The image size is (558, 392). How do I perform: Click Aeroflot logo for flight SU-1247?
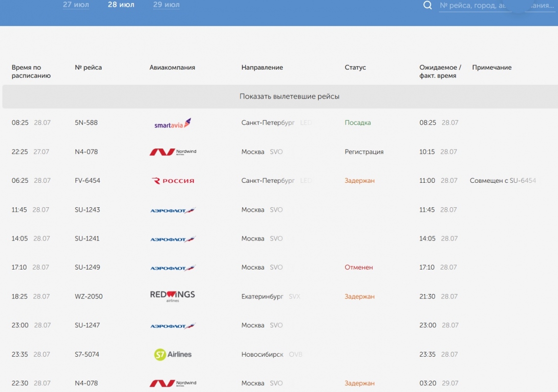[x=173, y=326]
